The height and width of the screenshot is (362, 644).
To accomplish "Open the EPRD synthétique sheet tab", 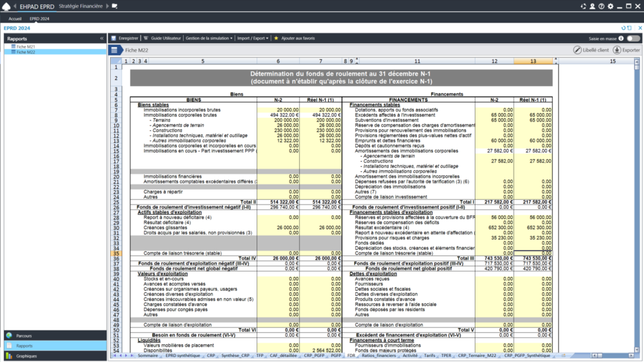I will (x=183, y=356).
